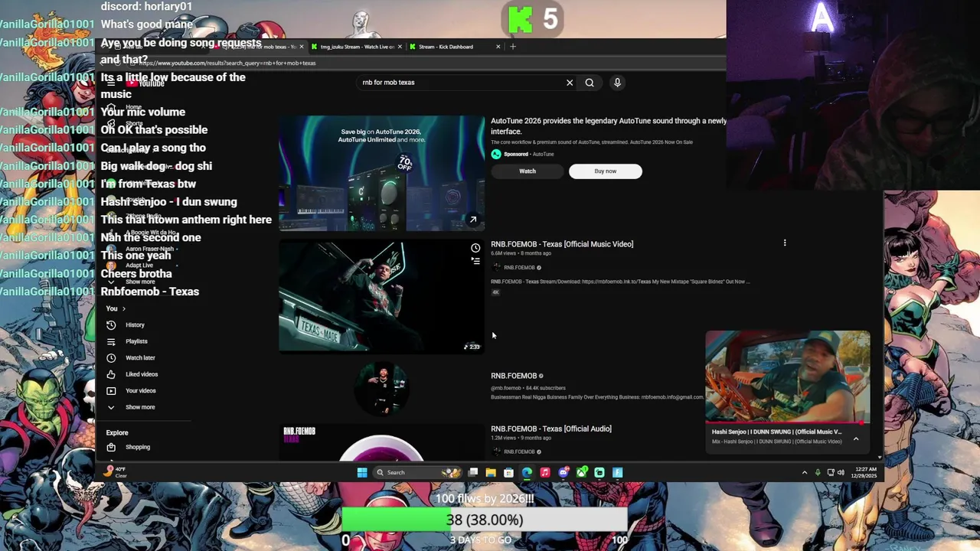
Task: Click the Texas Official Audio thumbnail
Action: 381,442
